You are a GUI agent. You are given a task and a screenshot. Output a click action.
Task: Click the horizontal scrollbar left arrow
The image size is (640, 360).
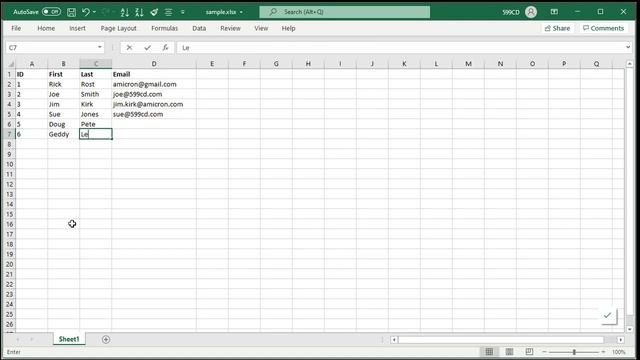coord(394,340)
